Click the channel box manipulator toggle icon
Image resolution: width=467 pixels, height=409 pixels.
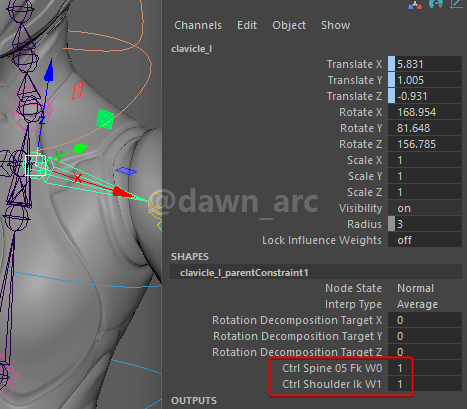[x=415, y=5]
